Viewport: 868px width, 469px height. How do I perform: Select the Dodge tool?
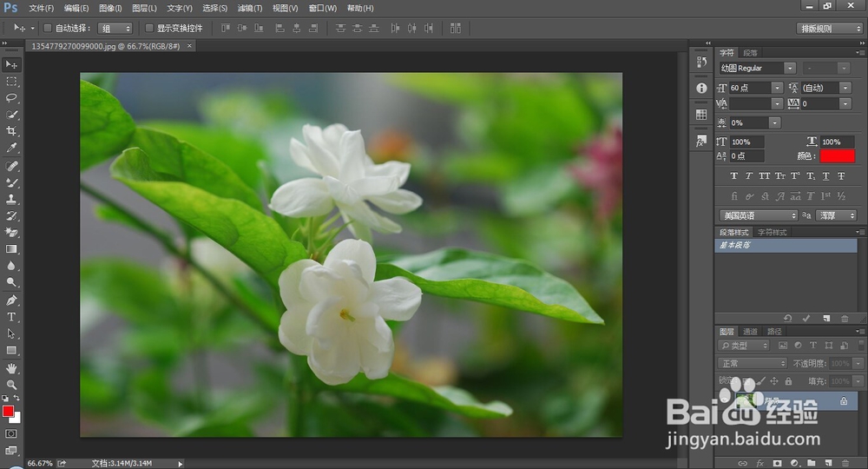[x=11, y=282]
